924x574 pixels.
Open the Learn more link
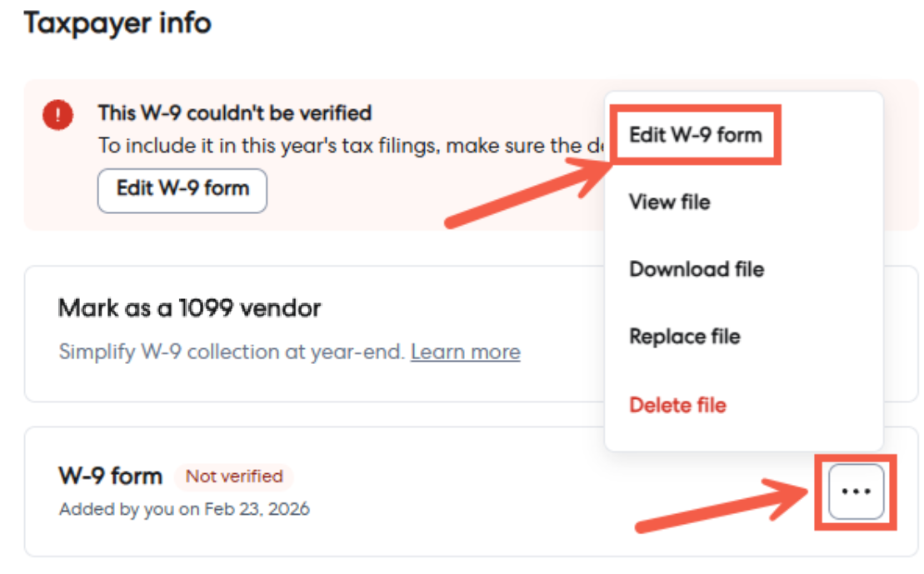[x=465, y=352]
